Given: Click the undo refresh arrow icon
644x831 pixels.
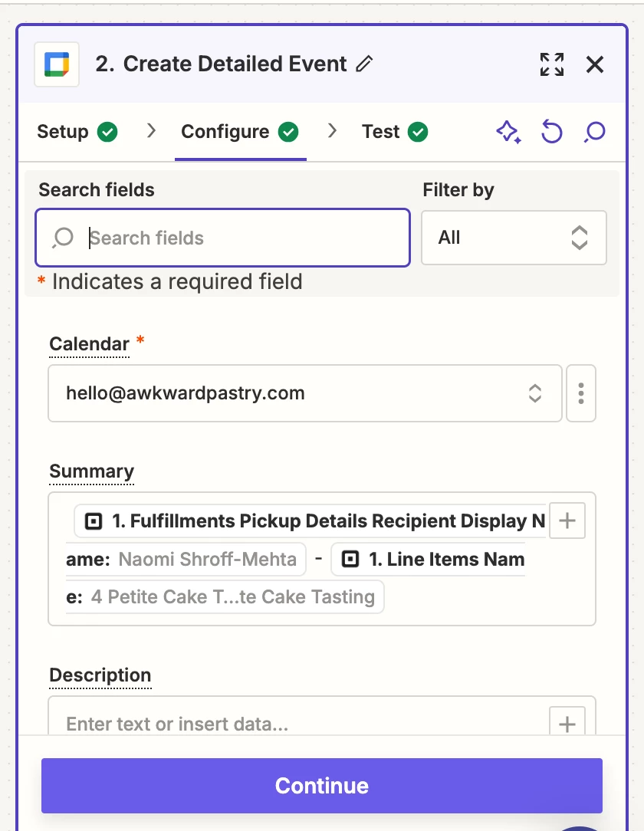Looking at the screenshot, I should coord(551,132).
